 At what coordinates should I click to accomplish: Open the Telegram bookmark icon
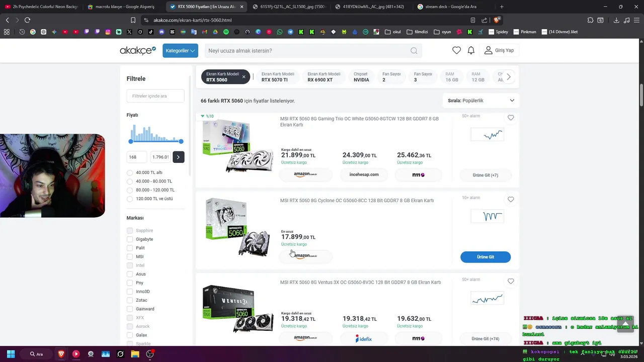click(x=290, y=32)
